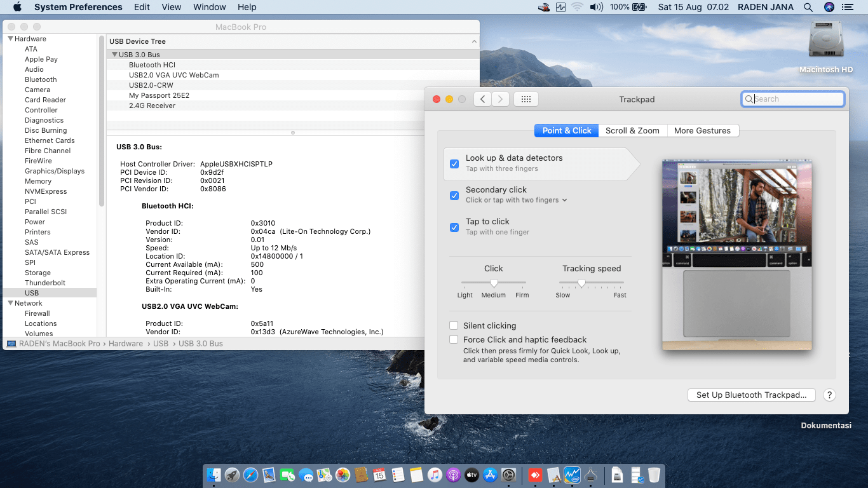Open Spotlight search magnifier in menu bar
868x488 pixels.
(x=808, y=7)
